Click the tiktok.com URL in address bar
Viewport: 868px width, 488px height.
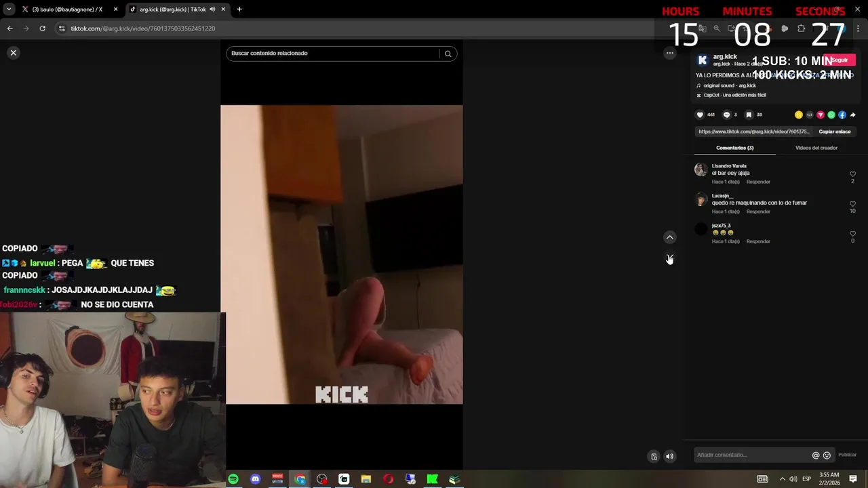pyautogui.click(x=142, y=28)
